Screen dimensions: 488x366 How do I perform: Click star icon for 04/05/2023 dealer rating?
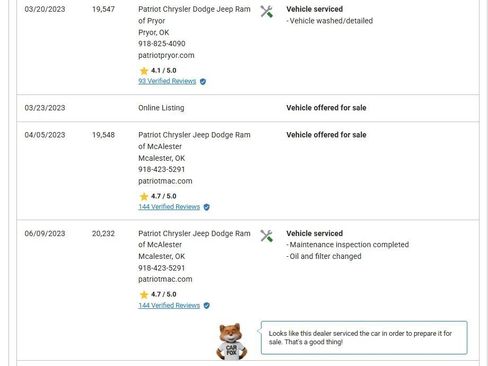pos(144,196)
